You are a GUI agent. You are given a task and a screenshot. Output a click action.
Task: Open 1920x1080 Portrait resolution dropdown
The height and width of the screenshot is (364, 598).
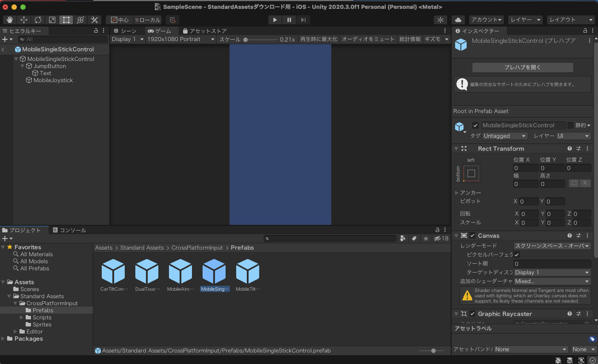click(181, 39)
